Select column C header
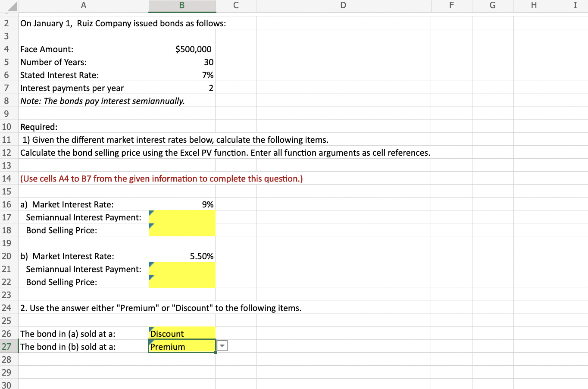588x389 pixels. click(x=236, y=5)
